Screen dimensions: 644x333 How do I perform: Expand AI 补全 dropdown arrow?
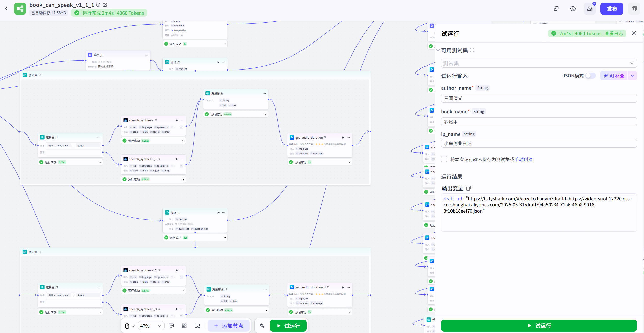632,76
